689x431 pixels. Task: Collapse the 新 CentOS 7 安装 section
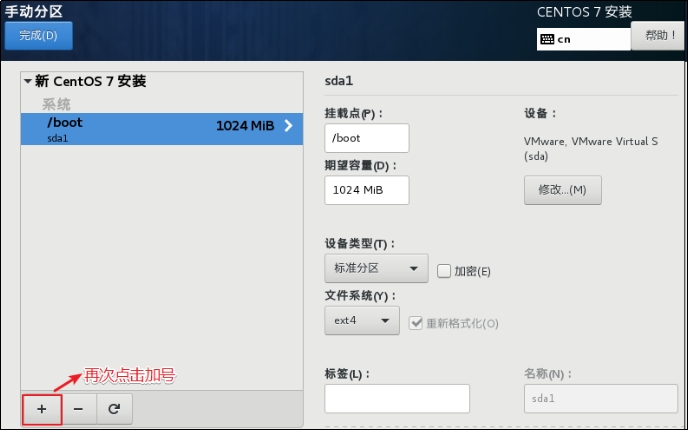point(28,81)
